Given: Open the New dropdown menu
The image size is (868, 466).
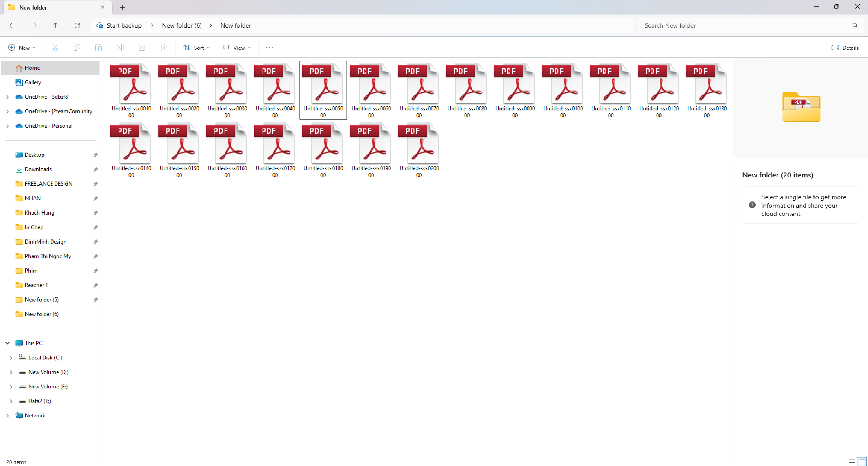Looking at the screenshot, I should (x=22, y=48).
